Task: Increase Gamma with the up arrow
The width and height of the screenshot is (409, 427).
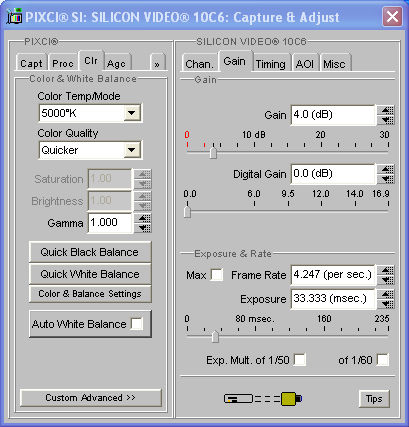Action: pyautogui.click(x=143, y=218)
